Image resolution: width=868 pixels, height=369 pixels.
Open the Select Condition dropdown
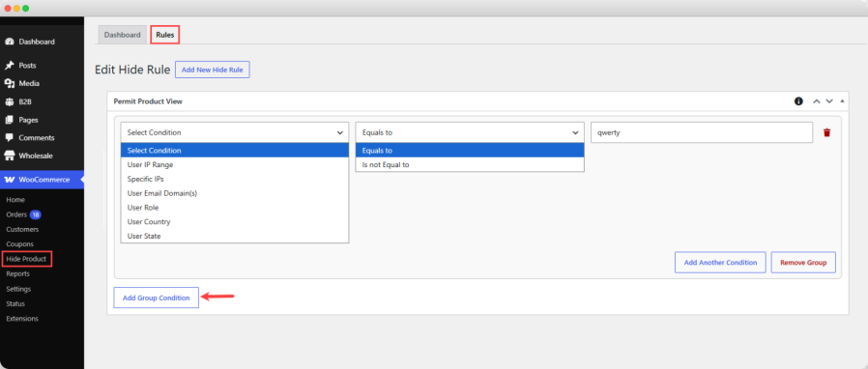pos(235,132)
